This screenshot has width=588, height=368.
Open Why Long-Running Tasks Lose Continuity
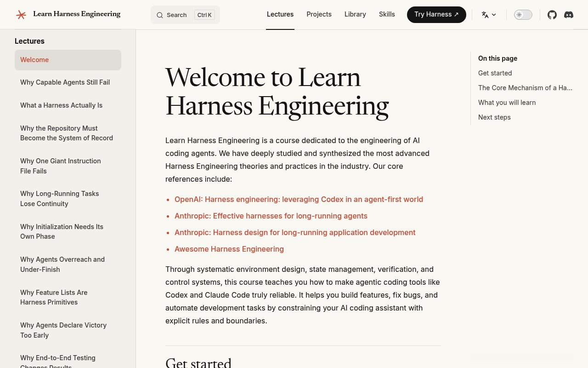[59, 199]
